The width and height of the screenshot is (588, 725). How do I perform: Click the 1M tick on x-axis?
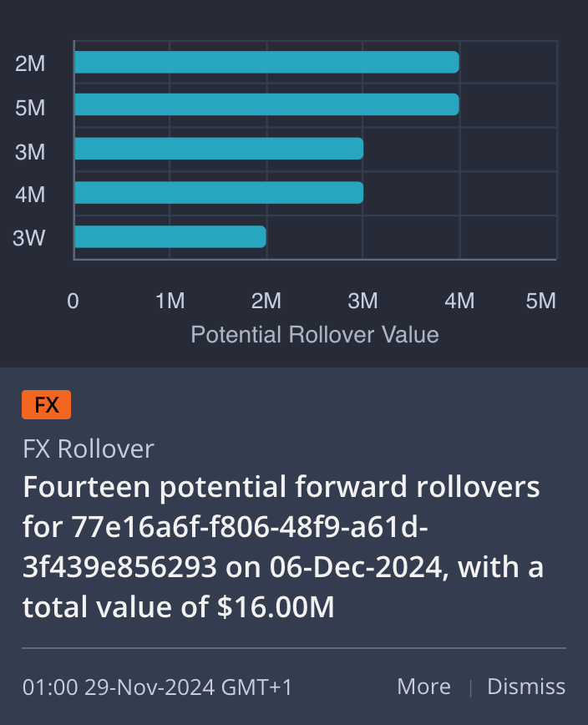click(170, 301)
